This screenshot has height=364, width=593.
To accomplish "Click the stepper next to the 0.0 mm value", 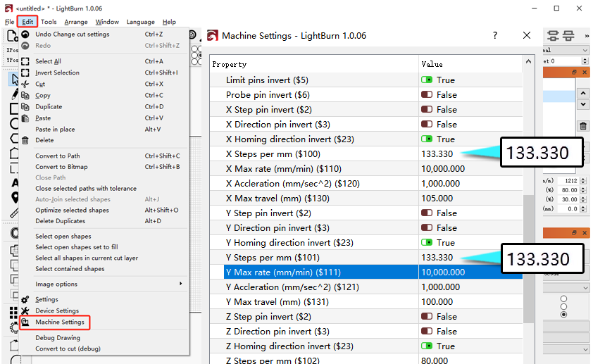I will (x=583, y=209).
